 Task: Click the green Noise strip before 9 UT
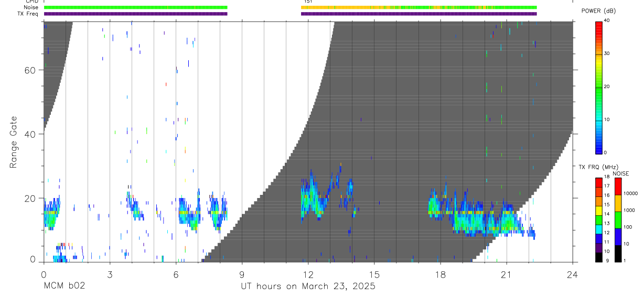click(x=135, y=7)
